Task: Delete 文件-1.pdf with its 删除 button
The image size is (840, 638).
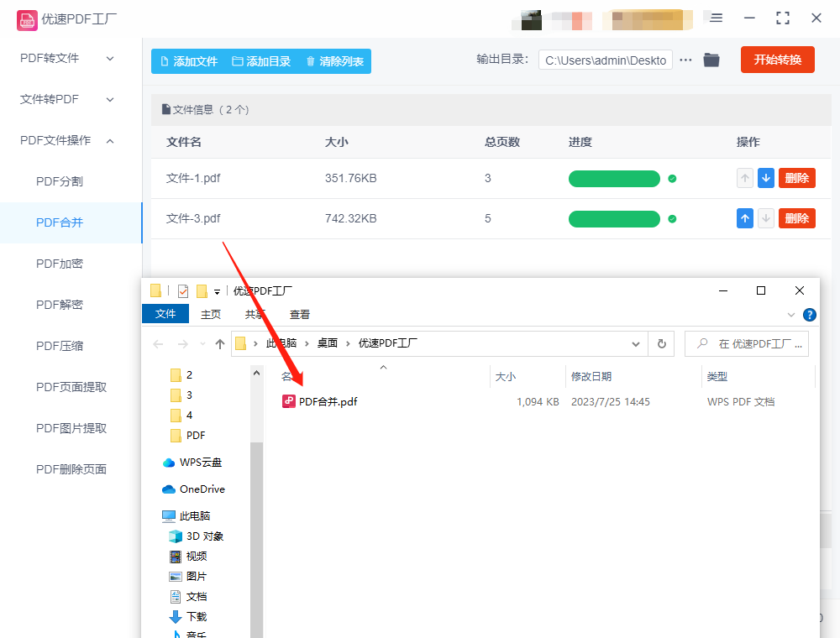Action: (796, 178)
